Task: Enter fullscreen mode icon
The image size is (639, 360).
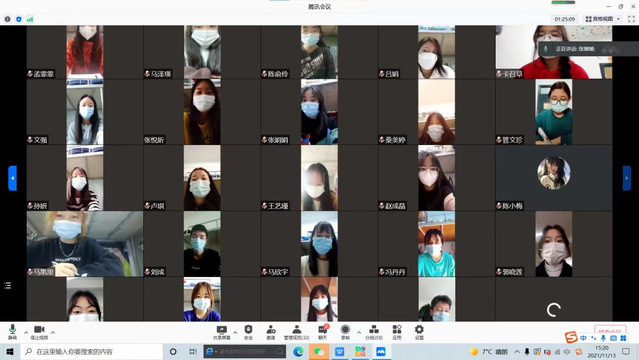Action: point(631,19)
